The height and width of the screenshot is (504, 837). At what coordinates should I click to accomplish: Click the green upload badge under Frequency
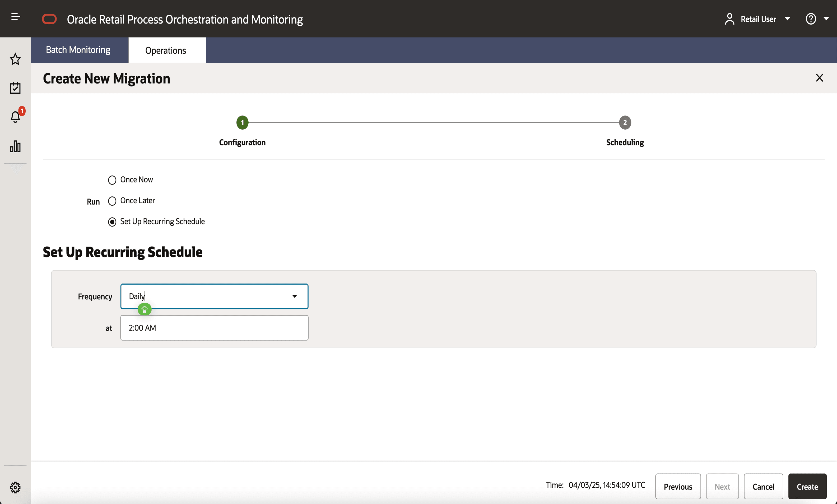point(144,309)
